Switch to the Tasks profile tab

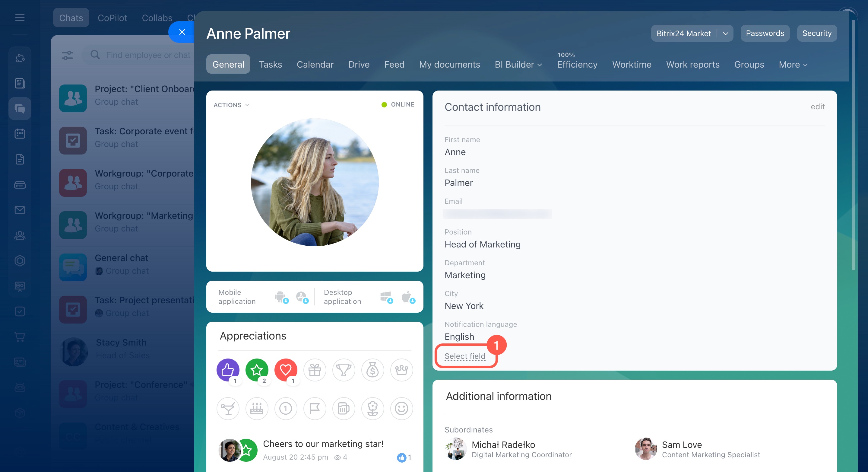271,64
